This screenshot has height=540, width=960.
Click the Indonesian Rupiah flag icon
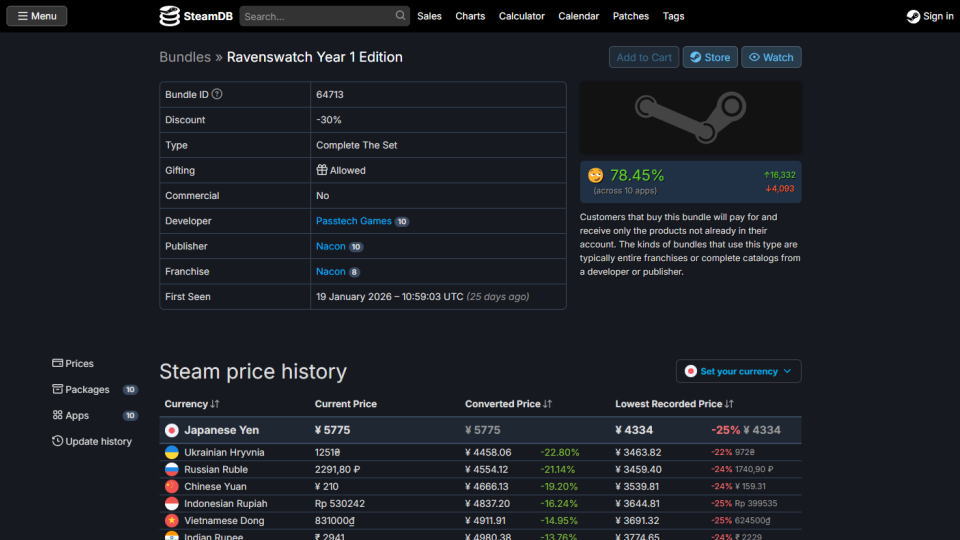point(171,504)
